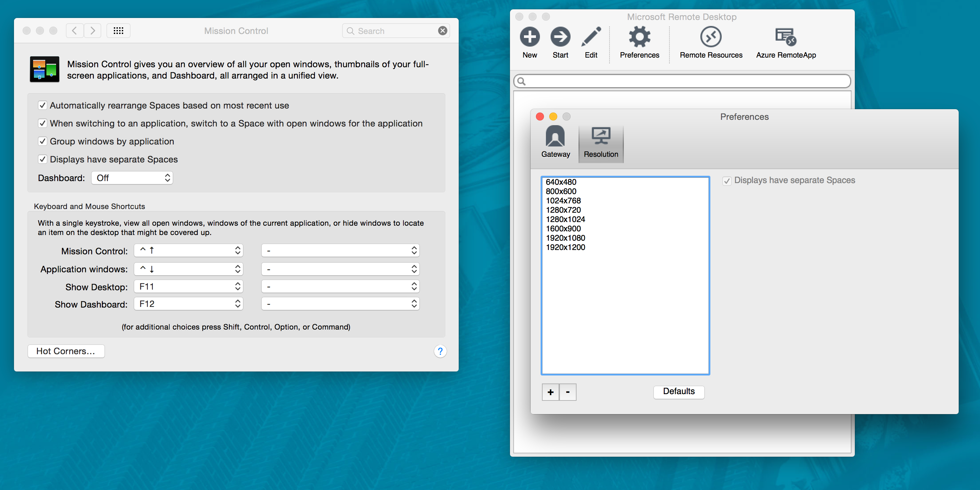Open the Show Dashboard F12 dropdown
This screenshot has width=980, height=490.
tap(188, 304)
